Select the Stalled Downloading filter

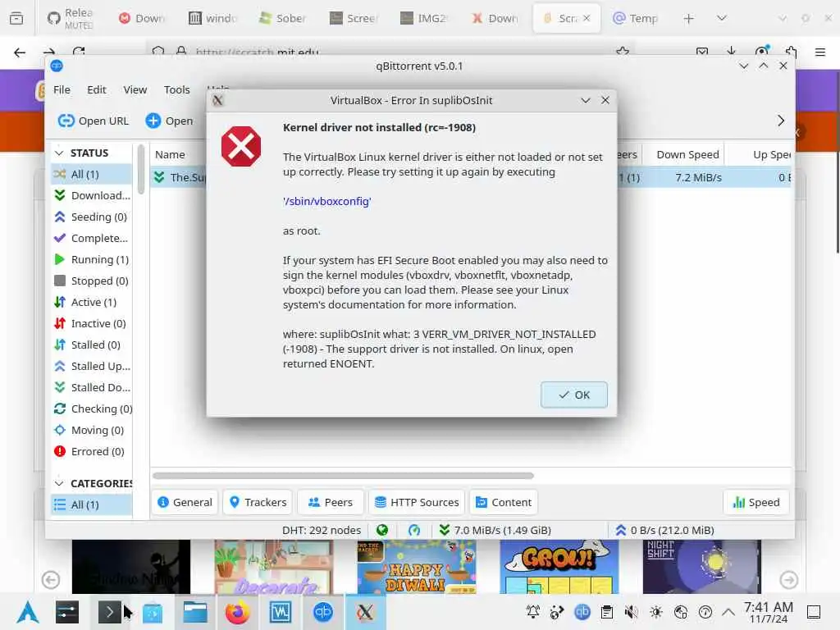[92, 387]
